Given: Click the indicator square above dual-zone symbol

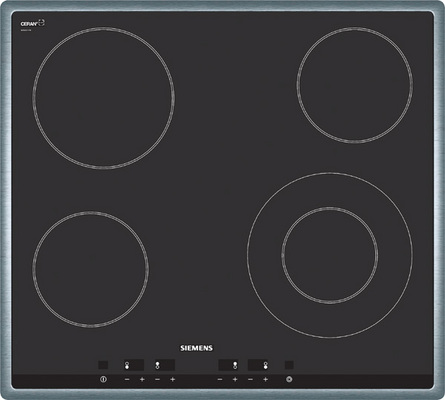Looking at the screenshot, I should coord(289,365).
